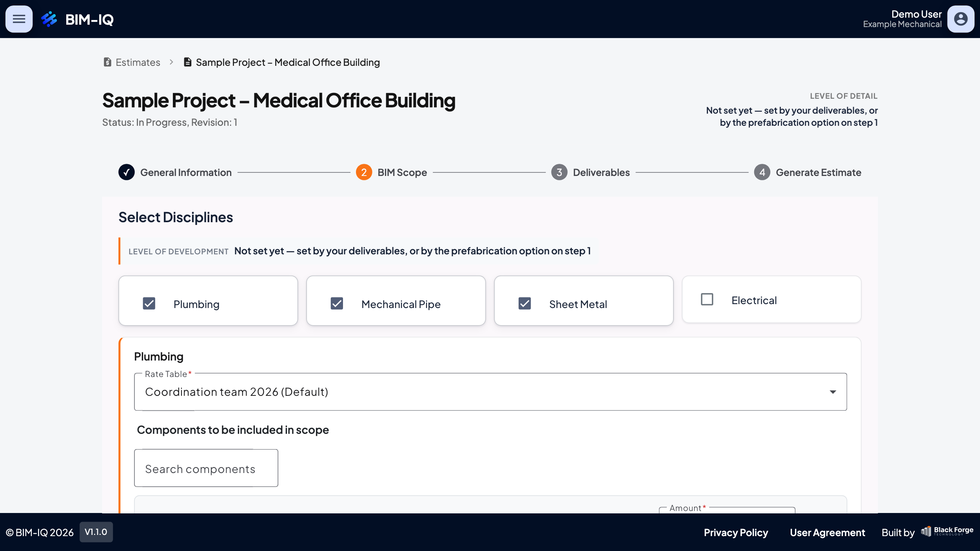Image resolution: width=980 pixels, height=551 pixels.
Task: Open the User Agreement link
Action: [827, 533]
